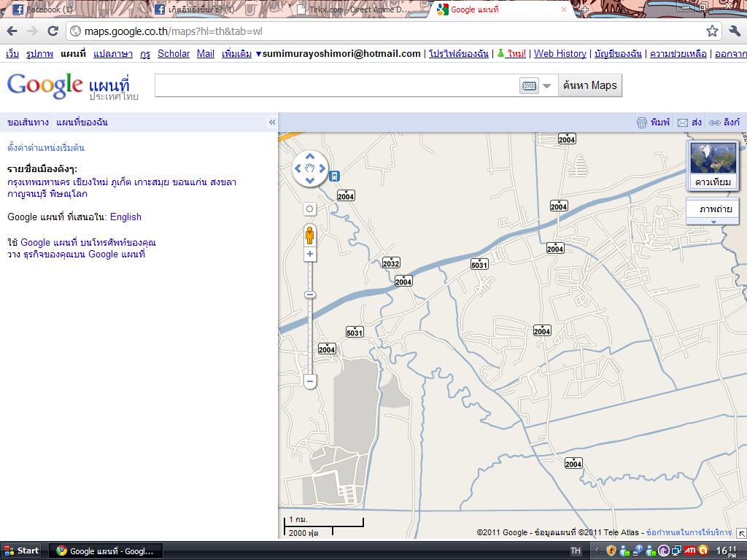The width and height of the screenshot is (747, 560).
Task: Click ตั้งค่าตำแหน่งเริ่มต้น default location link
Action: click(x=46, y=147)
